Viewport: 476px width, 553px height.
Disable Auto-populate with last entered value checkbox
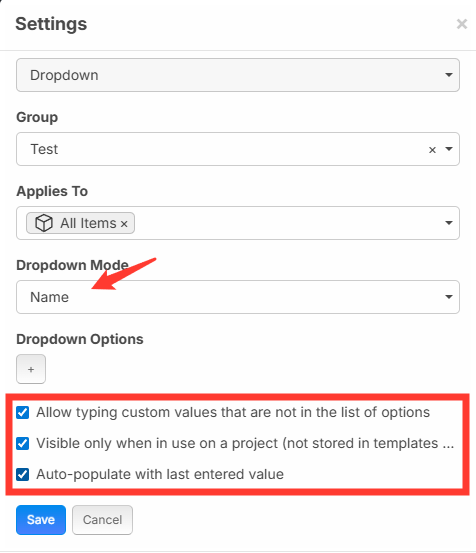pyautogui.click(x=23, y=474)
